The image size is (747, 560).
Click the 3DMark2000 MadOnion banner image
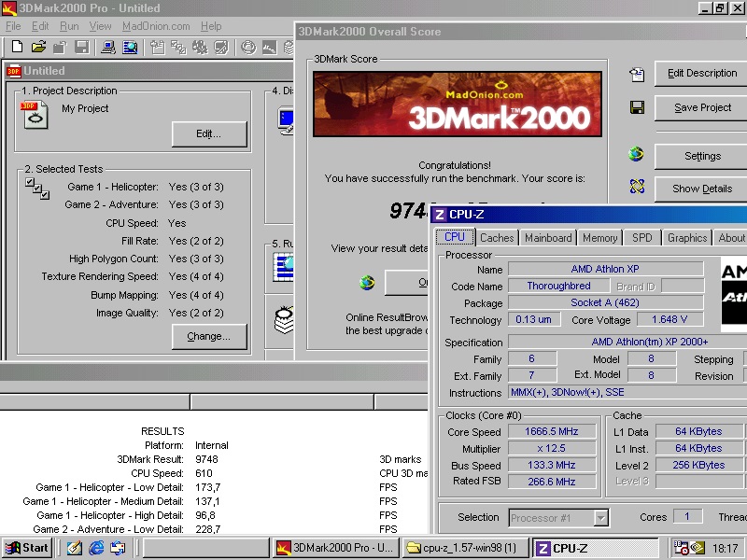(x=458, y=104)
